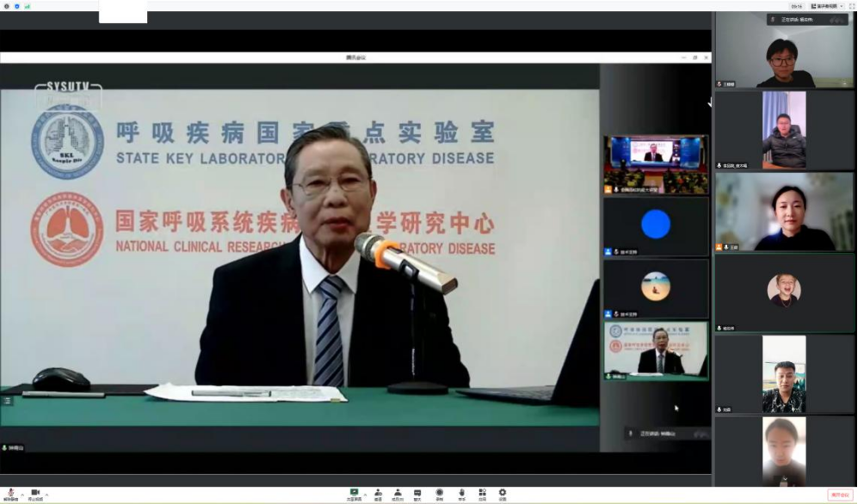The image size is (858, 504).
Task: Open the Chat panel icon
Action: tap(417, 494)
